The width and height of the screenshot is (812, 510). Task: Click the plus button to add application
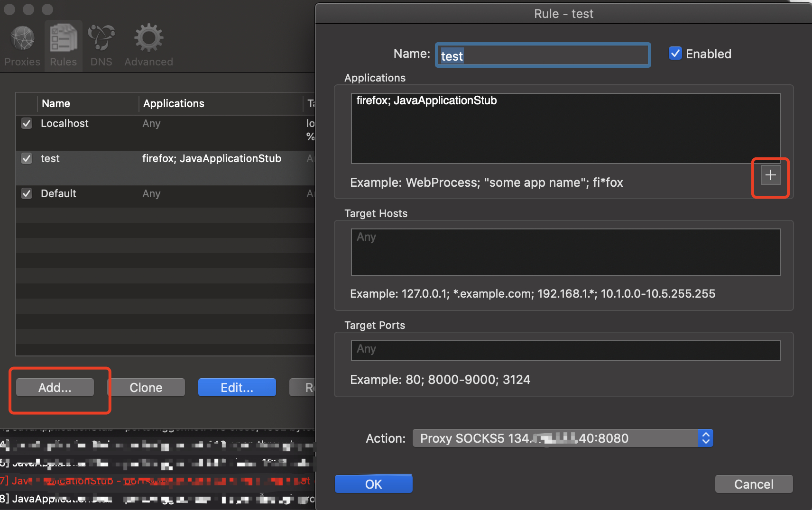(x=770, y=175)
